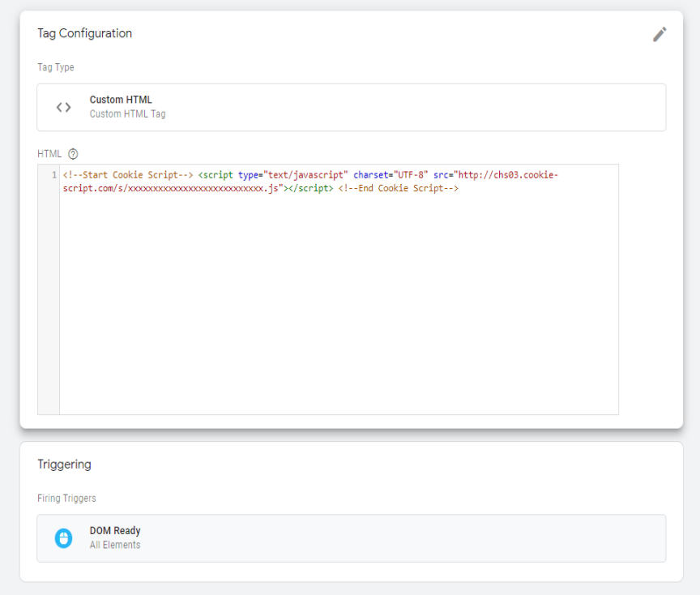
Task: Click the DOM Ready trigger mouse icon
Action: tap(63, 538)
